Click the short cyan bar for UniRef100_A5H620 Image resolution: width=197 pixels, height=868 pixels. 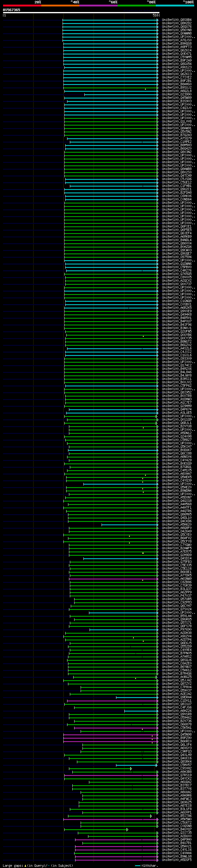point(130,524)
